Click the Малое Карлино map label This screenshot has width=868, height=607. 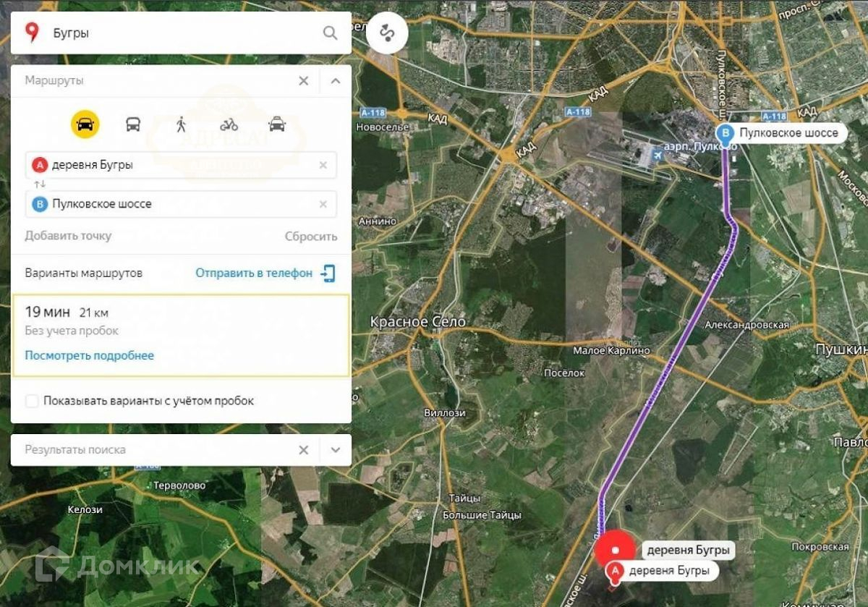coord(611,350)
